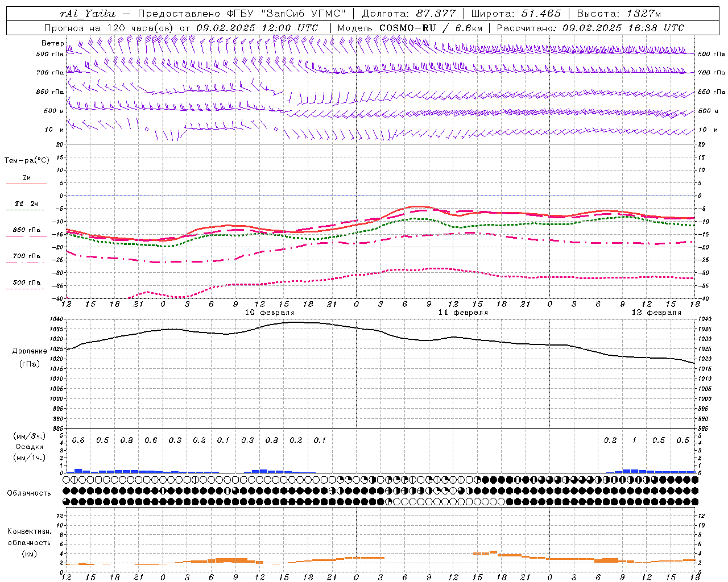Click the model name COSMO-RU / 6.6км

[431, 28]
